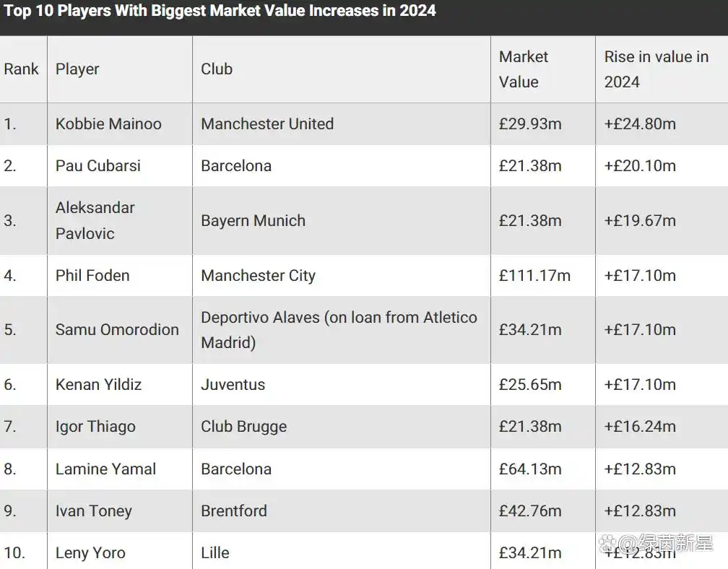The width and height of the screenshot is (728, 569).
Task: Select the Bayern Munich club cell
Action: click(x=341, y=220)
